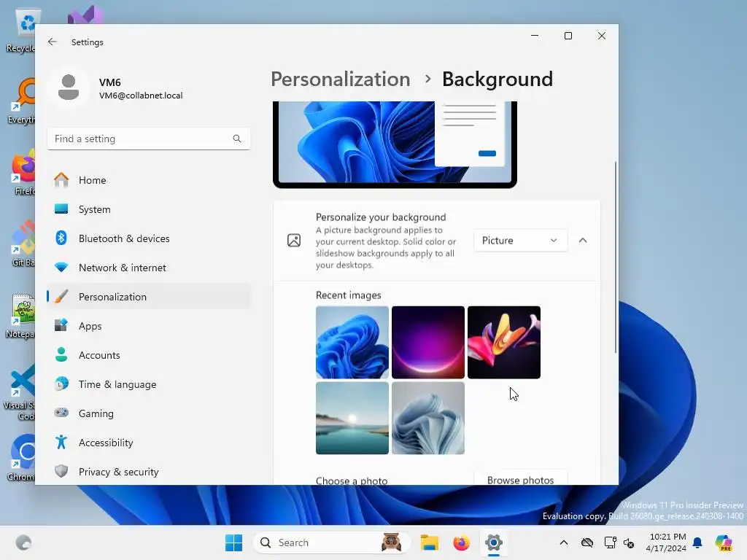This screenshot has height=560, width=747.
Task: Select the colorful abstract flower recent image
Action: (x=503, y=343)
